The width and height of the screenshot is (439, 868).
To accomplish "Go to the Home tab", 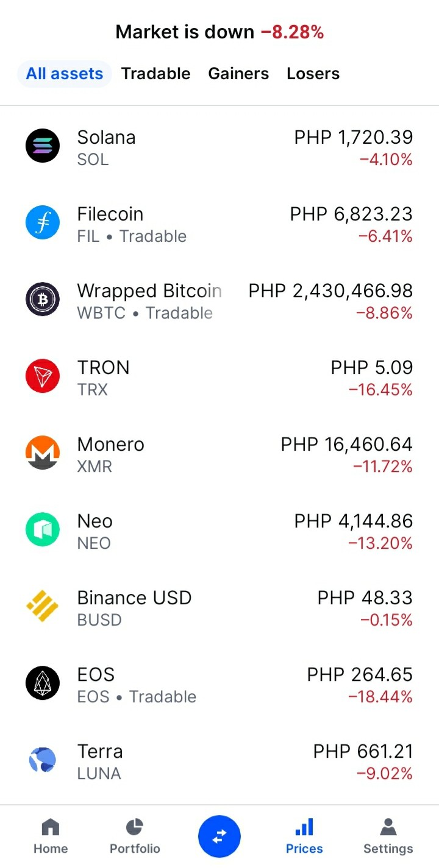I will tap(51, 837).
